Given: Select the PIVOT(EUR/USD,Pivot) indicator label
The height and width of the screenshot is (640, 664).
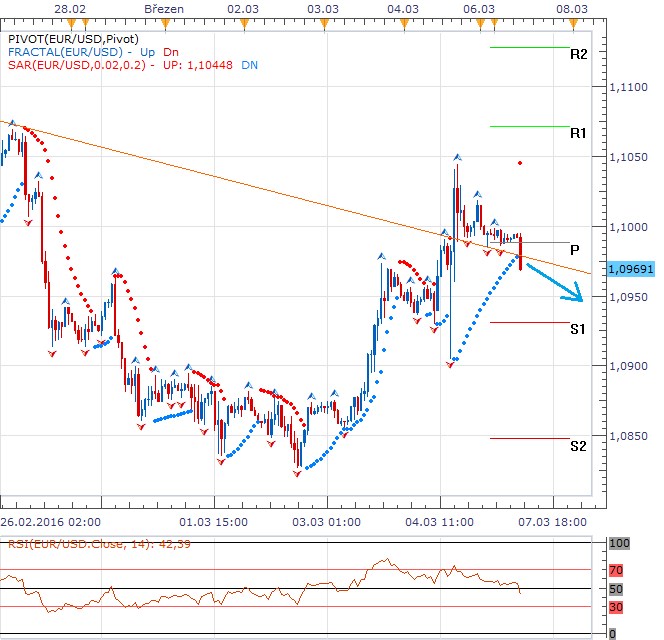Looking at the screenshot, I should point(64,38).
